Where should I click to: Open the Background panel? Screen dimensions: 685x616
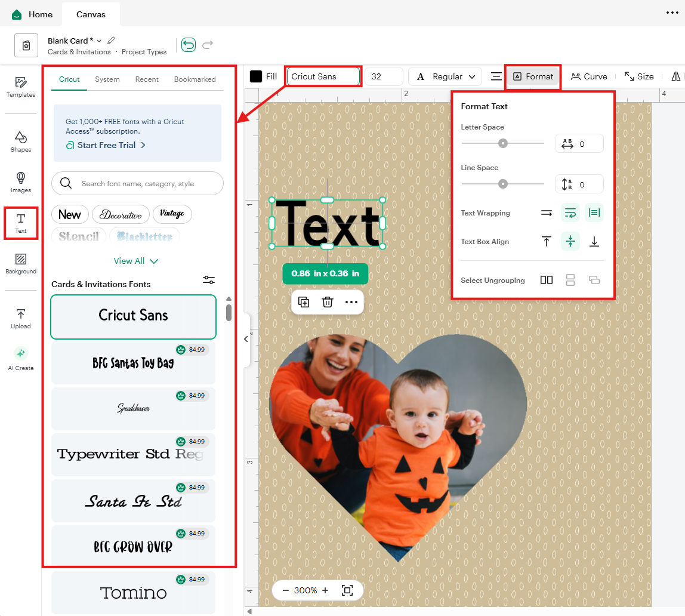[20, 263]
